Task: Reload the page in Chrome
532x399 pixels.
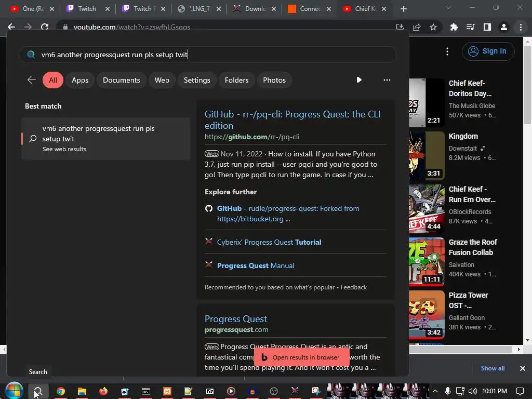Action: (45, 27)
